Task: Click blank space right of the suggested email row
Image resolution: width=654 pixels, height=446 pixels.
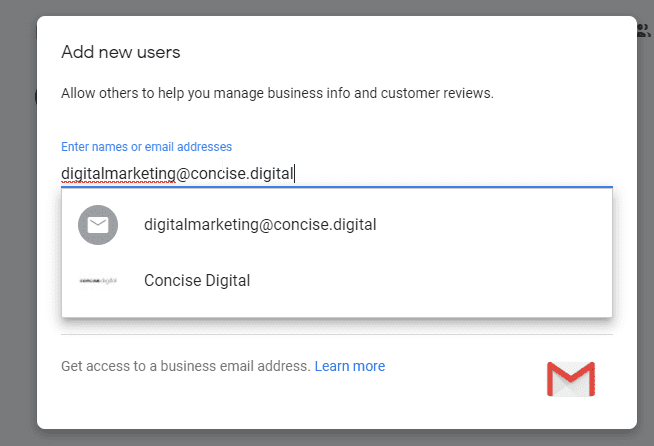Action: coord(500,225)
